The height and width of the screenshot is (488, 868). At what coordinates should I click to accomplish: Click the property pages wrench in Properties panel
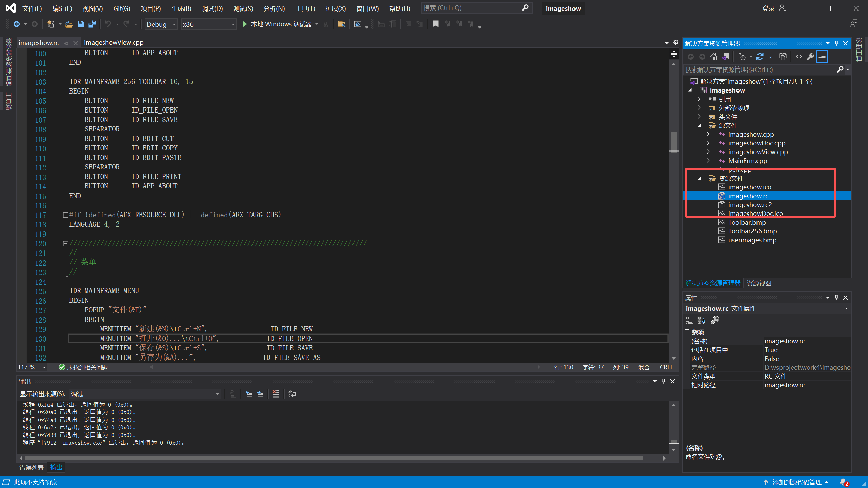[x=715, y=320]
